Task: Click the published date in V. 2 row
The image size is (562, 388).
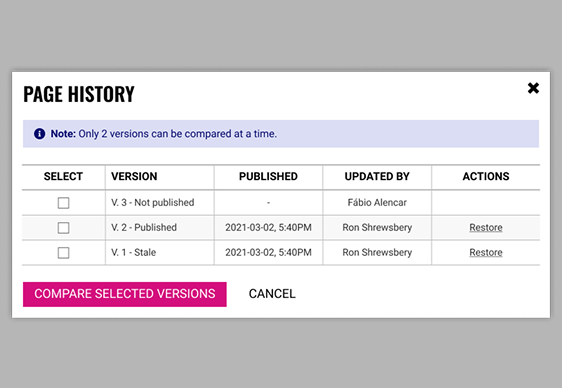Action: pyautogui.click(x=268, y=227)
